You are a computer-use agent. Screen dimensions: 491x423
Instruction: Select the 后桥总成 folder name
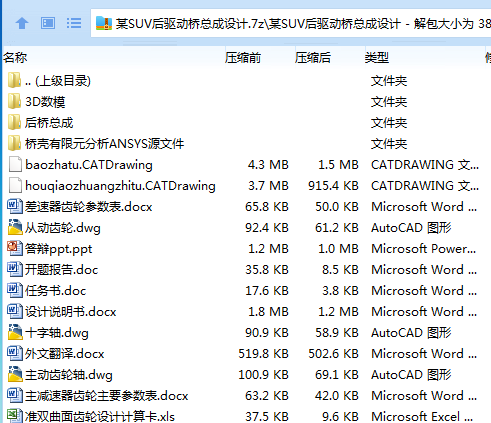click(x=49, y=123)
